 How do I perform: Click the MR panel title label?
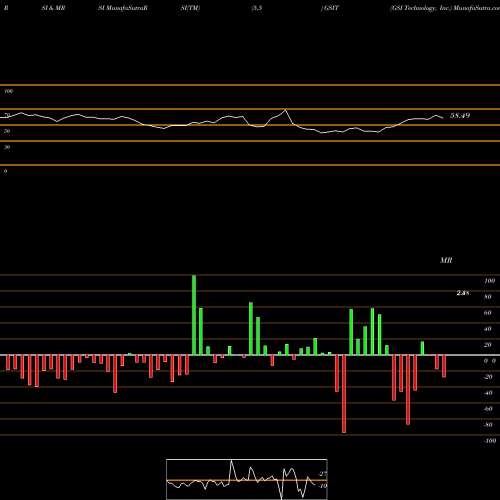(x=446, y=260)
